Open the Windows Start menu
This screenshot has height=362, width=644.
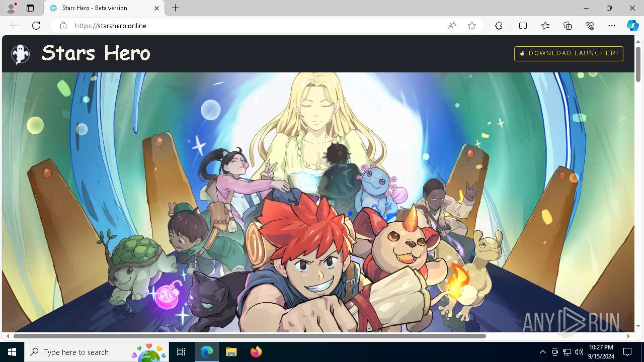click(x=12, y=352)
